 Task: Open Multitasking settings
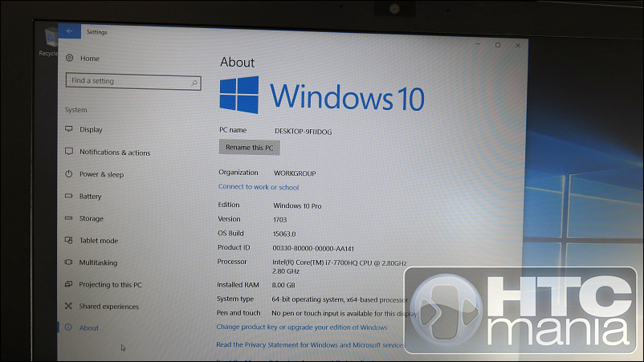coord(98,262)
